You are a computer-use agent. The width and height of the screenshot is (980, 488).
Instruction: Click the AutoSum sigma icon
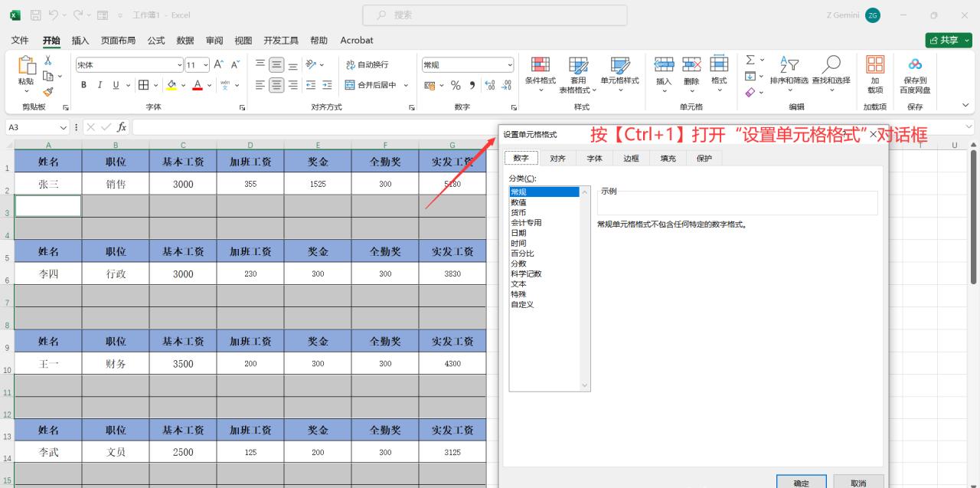pyautogui.click(x=750, y=60)
